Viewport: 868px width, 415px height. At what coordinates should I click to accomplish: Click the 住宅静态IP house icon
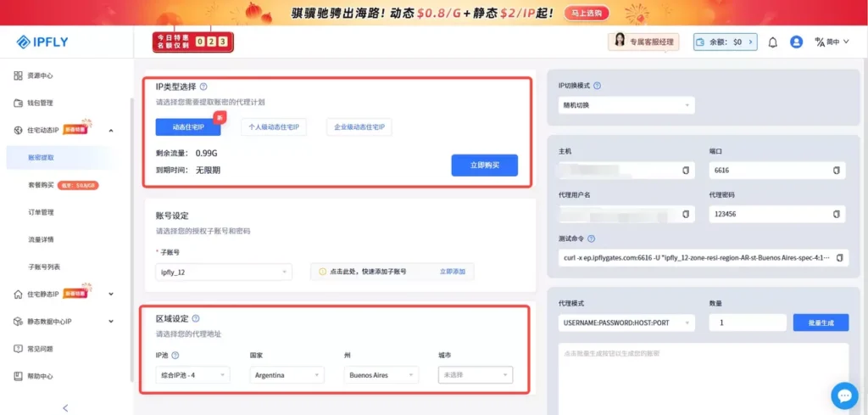click(18, 294)
